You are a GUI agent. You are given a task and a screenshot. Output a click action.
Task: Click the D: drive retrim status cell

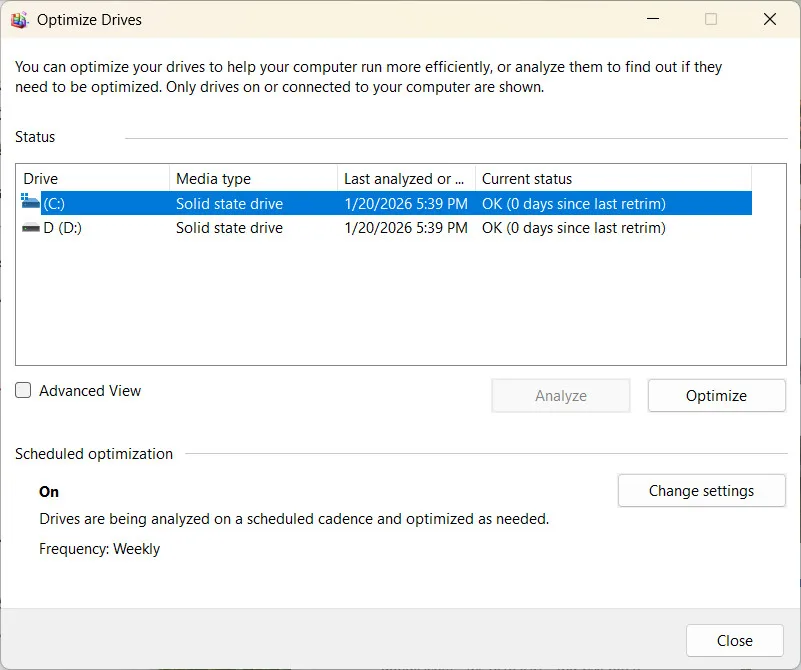pos(573,228)
